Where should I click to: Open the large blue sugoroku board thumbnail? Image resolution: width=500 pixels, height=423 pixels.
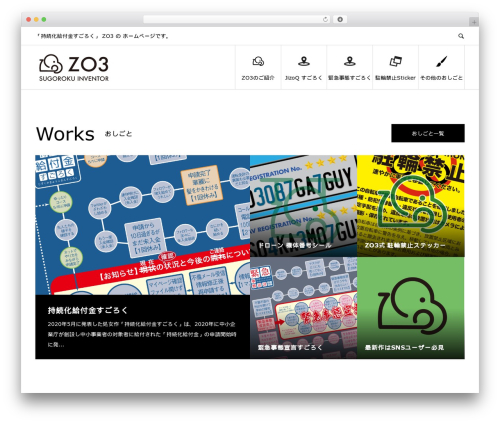click(143, 225)
